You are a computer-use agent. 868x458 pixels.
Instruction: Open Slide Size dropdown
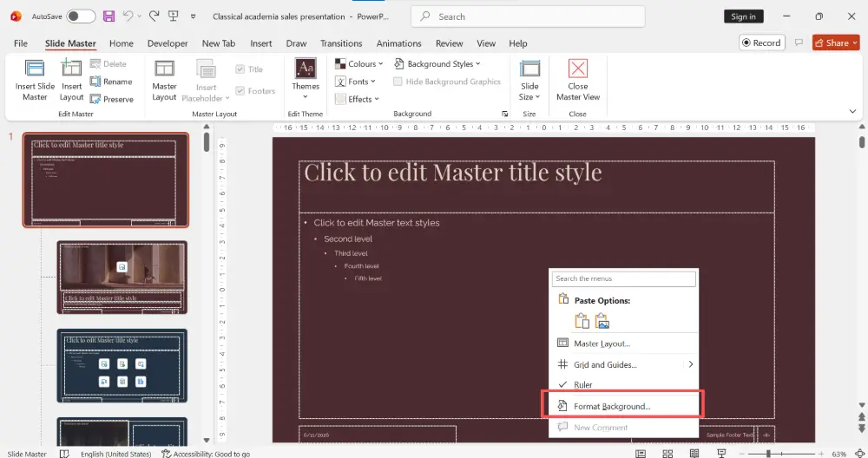point(529,81)
